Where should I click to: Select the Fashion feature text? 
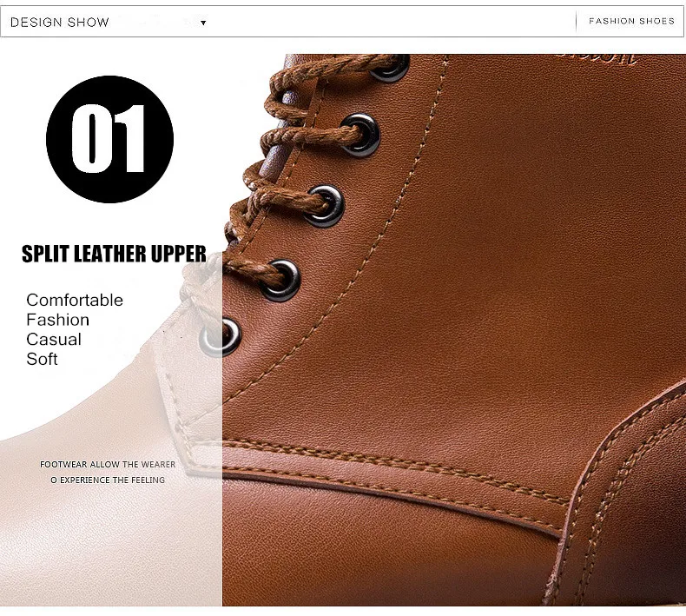(x=58, y=320)
